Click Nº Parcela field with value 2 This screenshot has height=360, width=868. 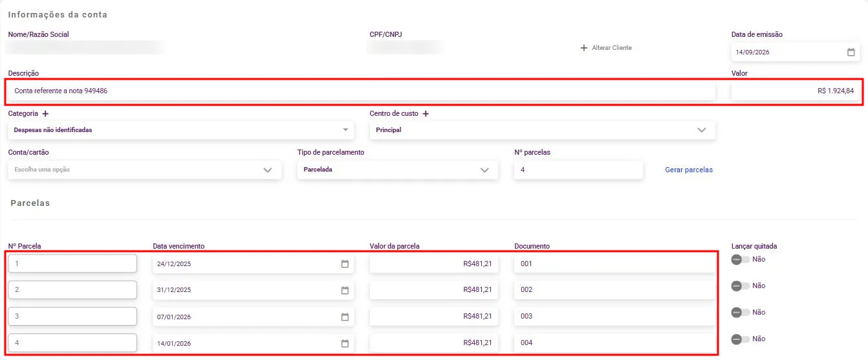tap(72, 290)
